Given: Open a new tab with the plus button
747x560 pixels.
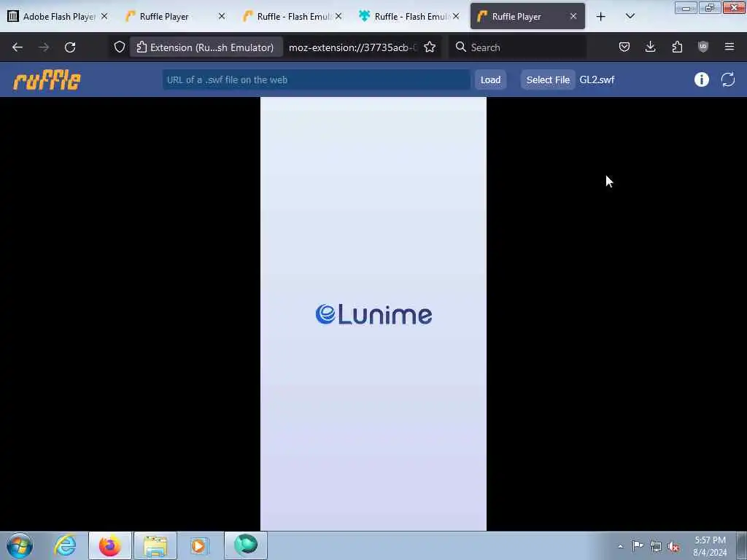Looking at the screenshot, I should coord(601,17).
